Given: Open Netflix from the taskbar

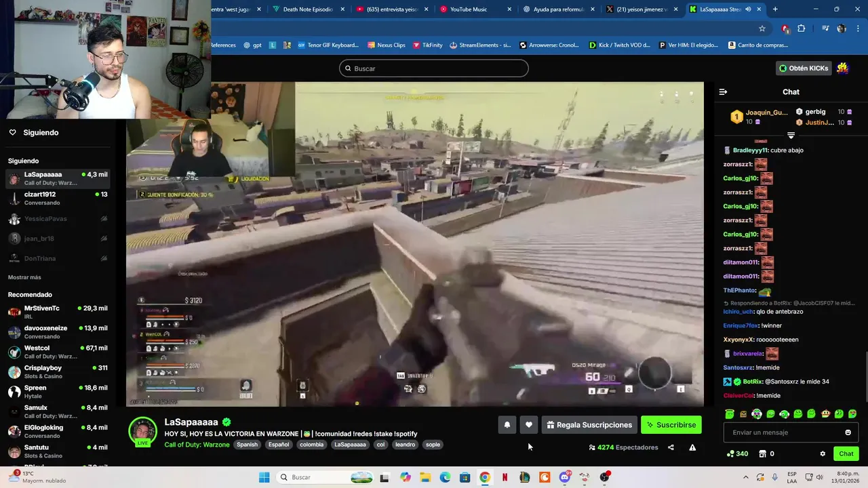Looking at the screenshot, I should 505,477.
